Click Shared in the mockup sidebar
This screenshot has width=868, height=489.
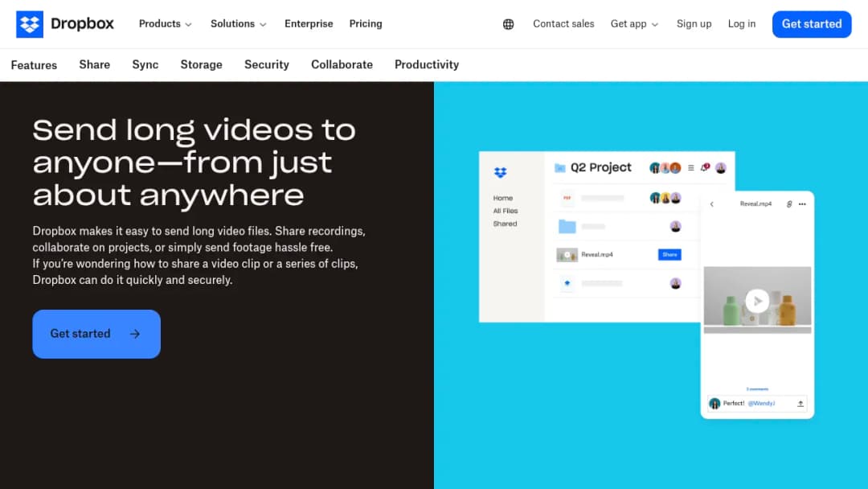click(505, 224)
